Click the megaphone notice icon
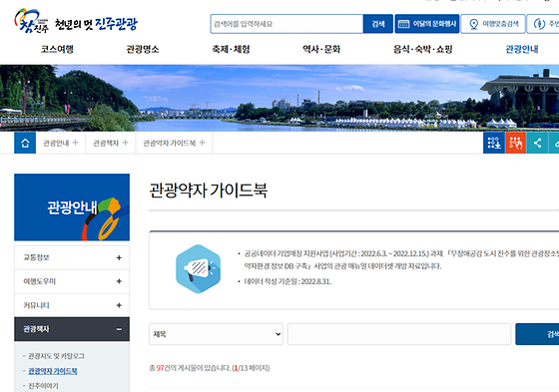This screenshot has width=559, height=392. tap(199, 269)
